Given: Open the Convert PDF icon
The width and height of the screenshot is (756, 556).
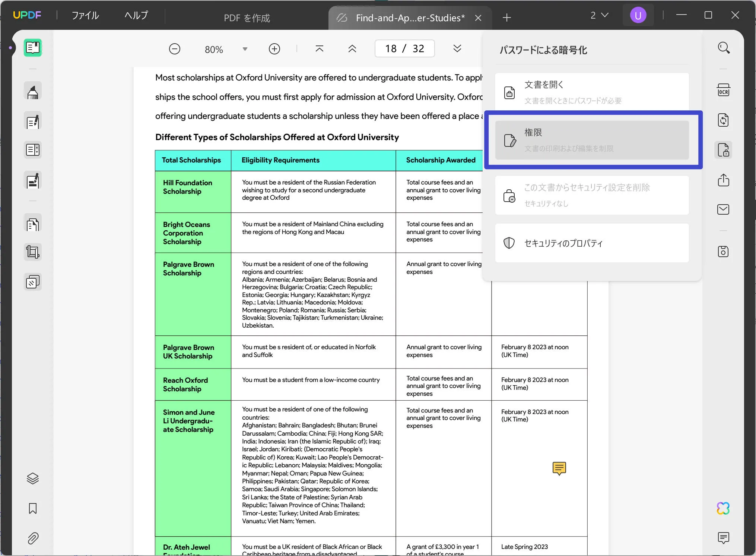Looking at the screenshot, I should click(723, 120).
